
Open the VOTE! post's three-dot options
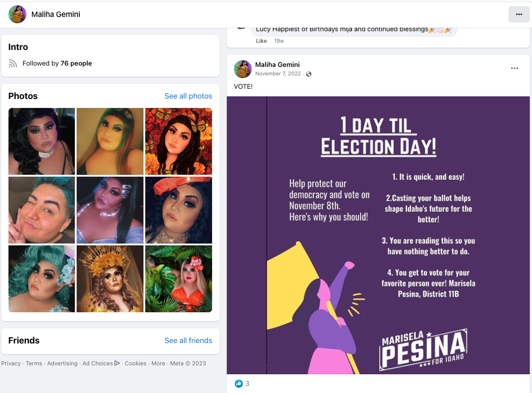tap(514, 68)
